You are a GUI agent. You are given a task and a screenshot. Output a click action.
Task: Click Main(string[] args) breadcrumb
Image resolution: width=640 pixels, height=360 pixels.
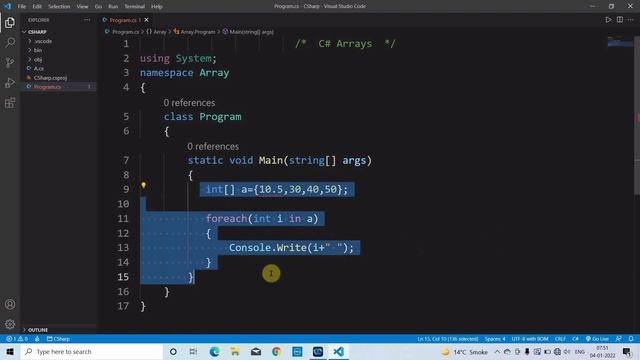248,31
